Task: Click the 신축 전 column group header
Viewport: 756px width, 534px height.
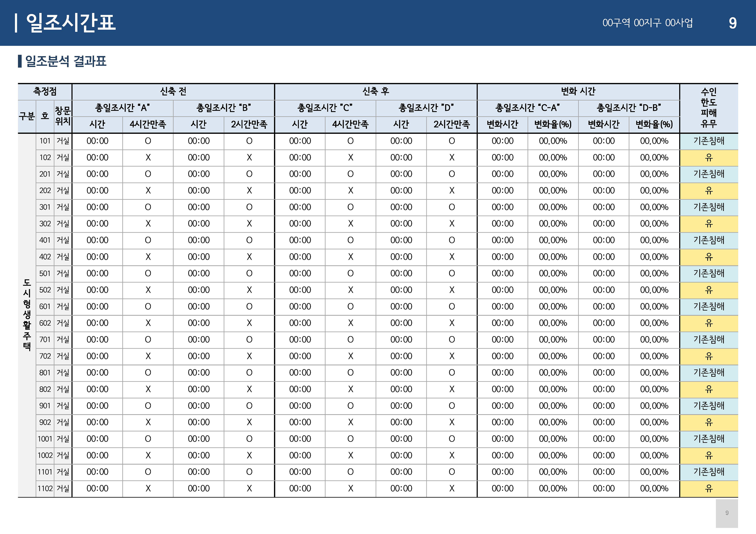Action: click(173, 91)
